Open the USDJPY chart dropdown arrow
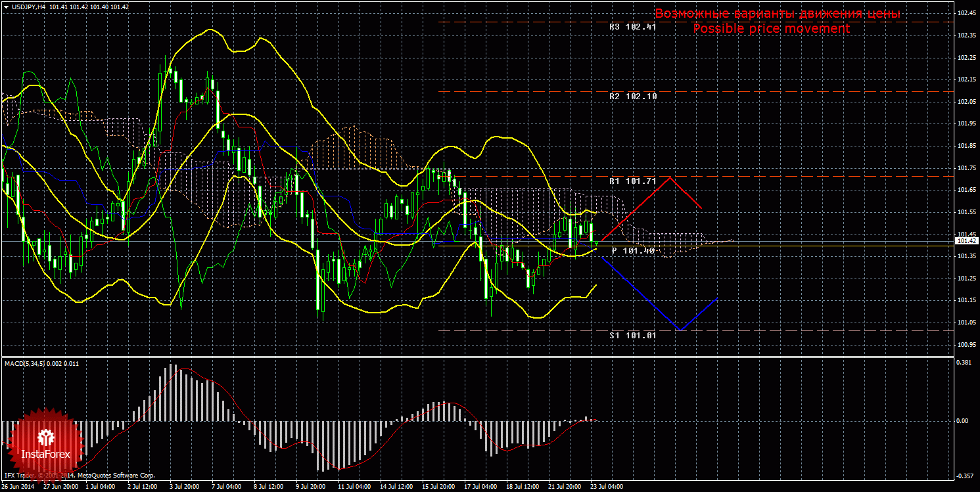The height and width of the screenshot is (492, 980). click(x=5, y=7)
